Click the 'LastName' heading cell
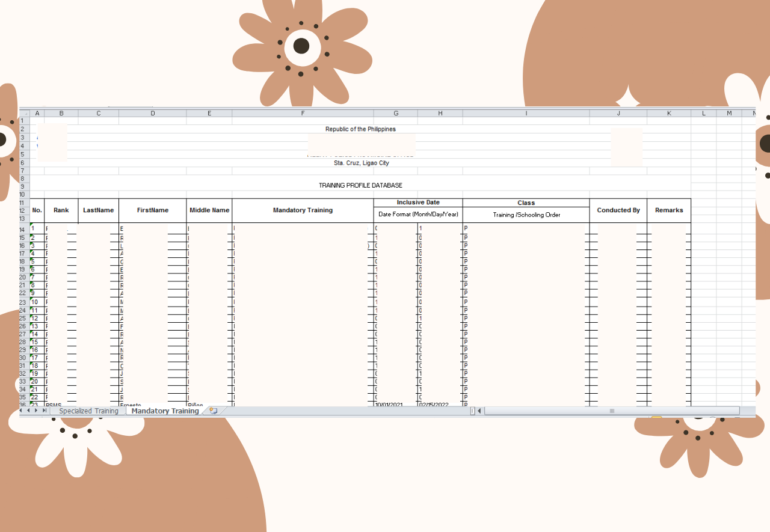This screenshot has width=770, height=532. coord(99,210)
